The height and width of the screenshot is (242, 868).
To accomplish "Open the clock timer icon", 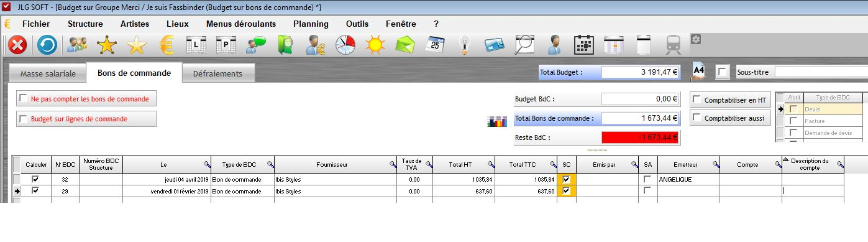I will click(x=345, y=45).
